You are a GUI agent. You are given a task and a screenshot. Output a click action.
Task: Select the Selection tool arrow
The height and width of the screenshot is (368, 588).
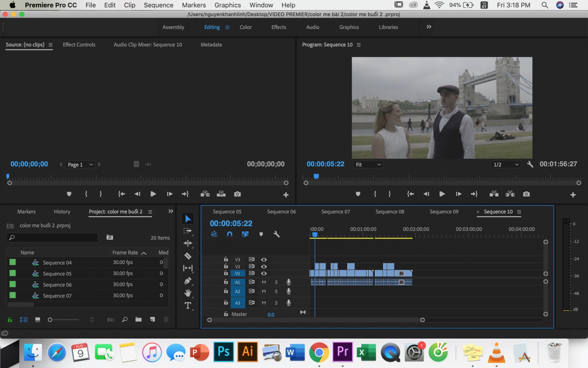coord(188,219)
